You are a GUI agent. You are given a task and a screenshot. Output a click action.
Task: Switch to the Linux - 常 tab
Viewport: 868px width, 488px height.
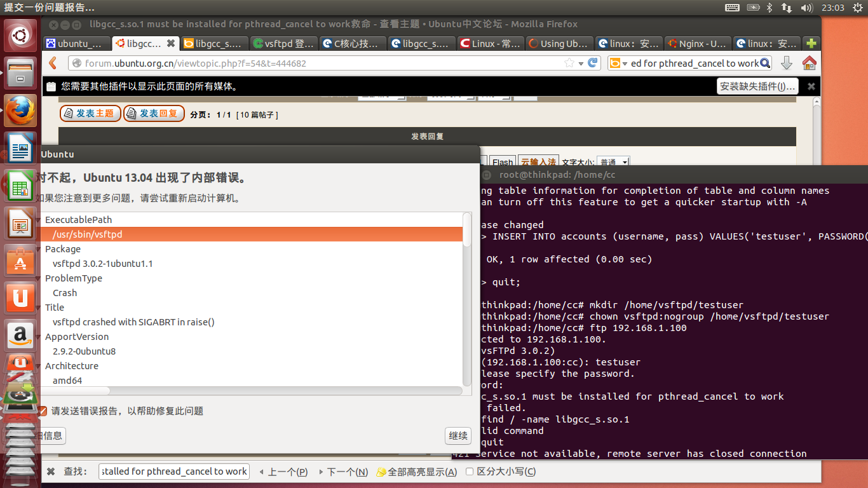pyautogui.click(x=490, y=44)
